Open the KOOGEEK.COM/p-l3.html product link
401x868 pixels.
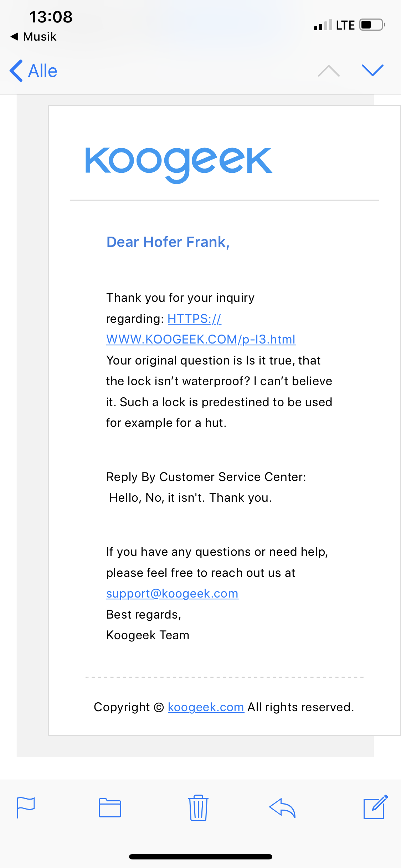tap(201, 340)
